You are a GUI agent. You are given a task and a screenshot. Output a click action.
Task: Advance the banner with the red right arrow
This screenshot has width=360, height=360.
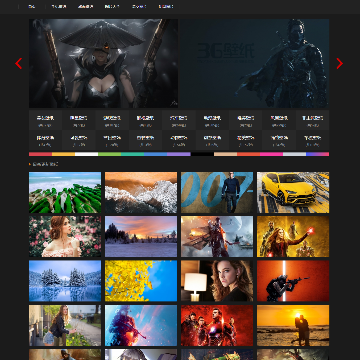click(339, 63)
